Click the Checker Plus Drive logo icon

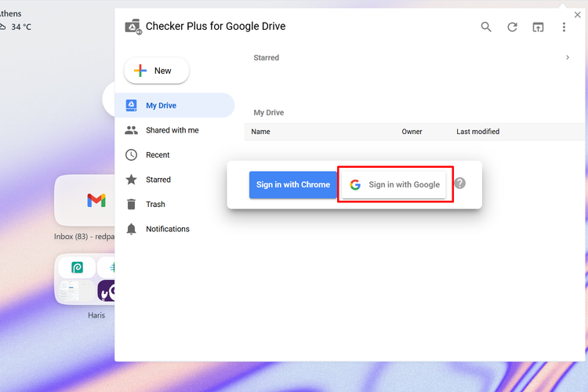coord(133,27)
